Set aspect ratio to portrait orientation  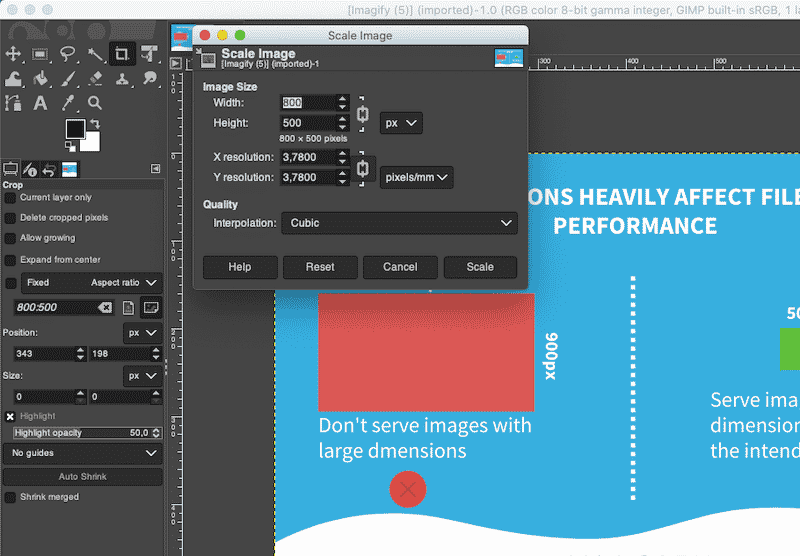(x=128, y=307)
